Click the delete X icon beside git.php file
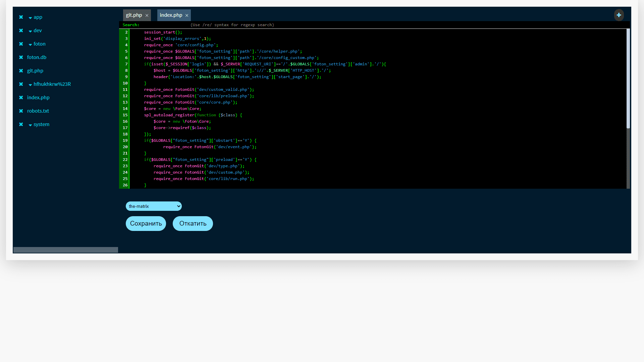 (x=21, y=71)
